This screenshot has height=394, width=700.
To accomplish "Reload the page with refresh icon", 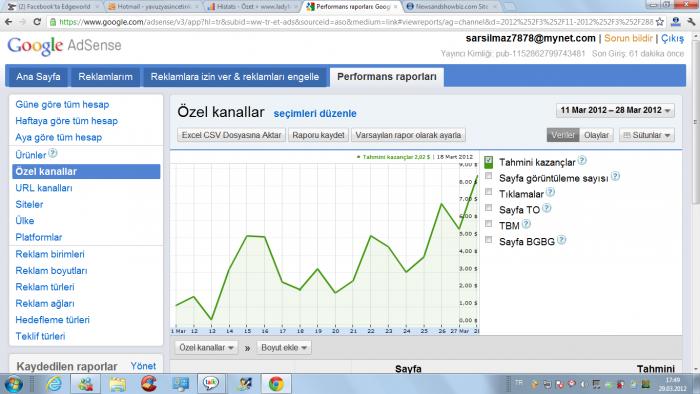I will pyautogui.click(x=37, y=21).
